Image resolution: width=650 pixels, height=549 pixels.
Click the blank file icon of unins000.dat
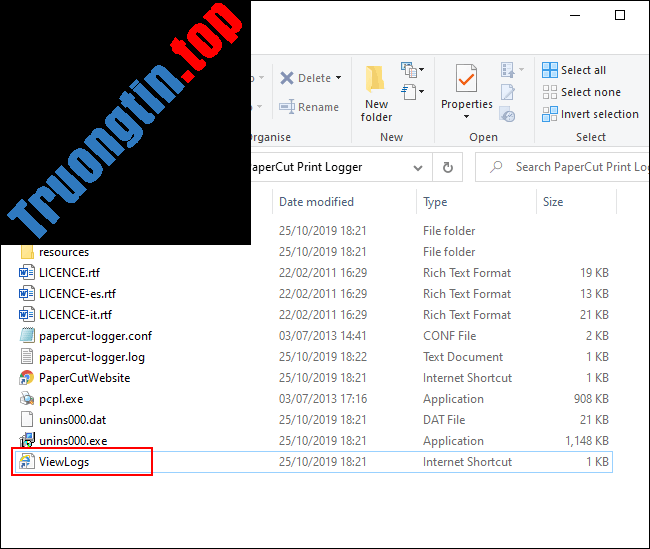tap(27, 419)
